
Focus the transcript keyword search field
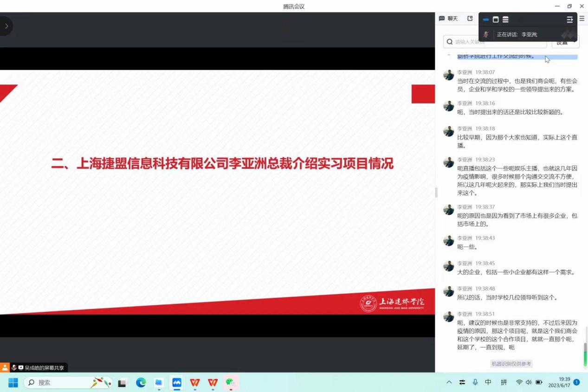[x=495, y=42]
